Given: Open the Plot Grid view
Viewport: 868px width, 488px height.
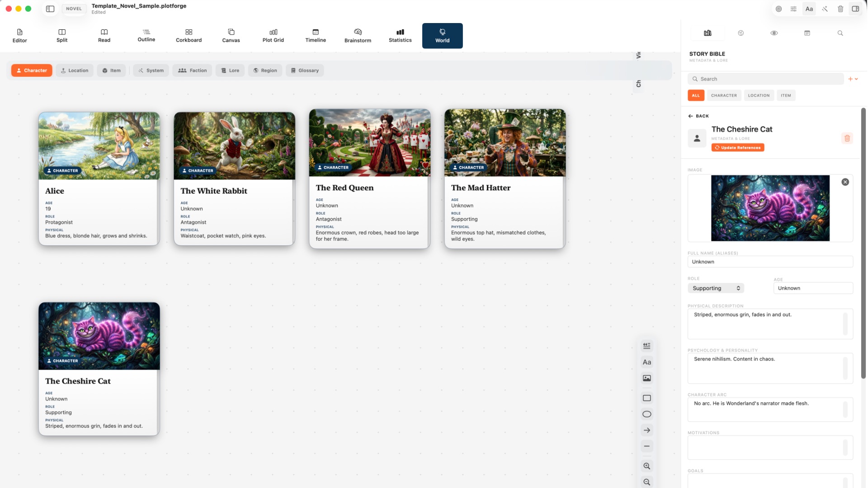Looking at the screenshot, I should [x=273, y=36].
